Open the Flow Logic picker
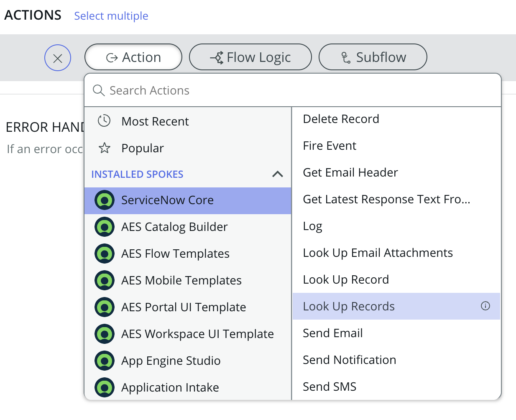 (x=250, y=57)
